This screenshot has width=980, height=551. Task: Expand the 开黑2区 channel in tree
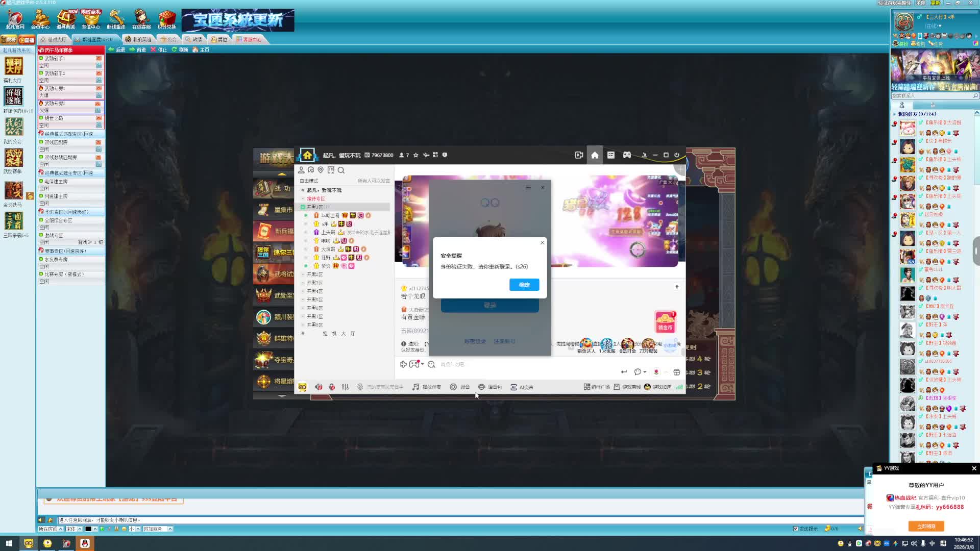click(314, 274)
